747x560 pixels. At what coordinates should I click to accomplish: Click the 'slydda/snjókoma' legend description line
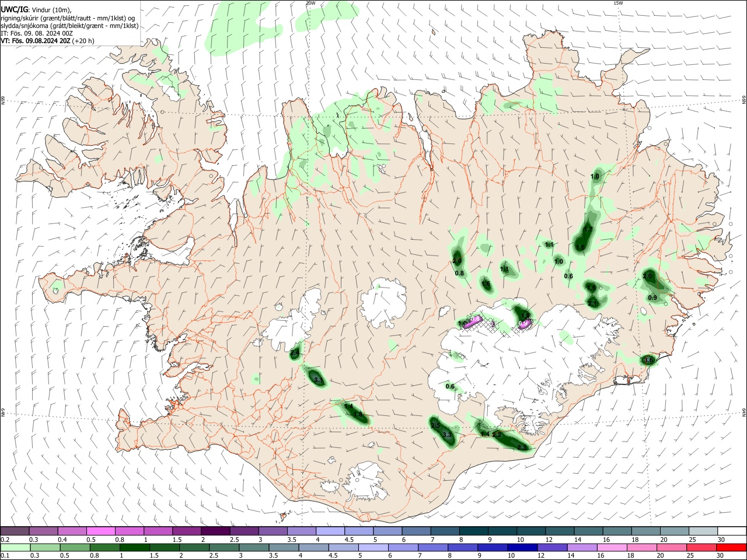click(69, 26)
